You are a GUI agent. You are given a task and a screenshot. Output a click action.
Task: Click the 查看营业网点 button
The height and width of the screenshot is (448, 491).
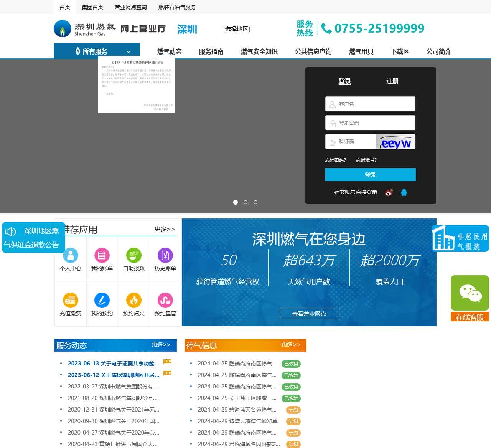(x=309, y=314)
